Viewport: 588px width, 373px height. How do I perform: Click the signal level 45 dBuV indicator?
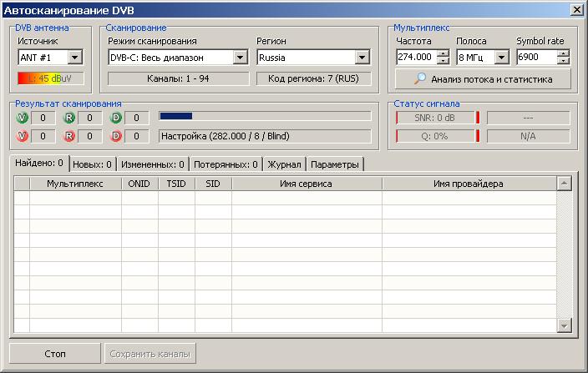tap(51, 78)
